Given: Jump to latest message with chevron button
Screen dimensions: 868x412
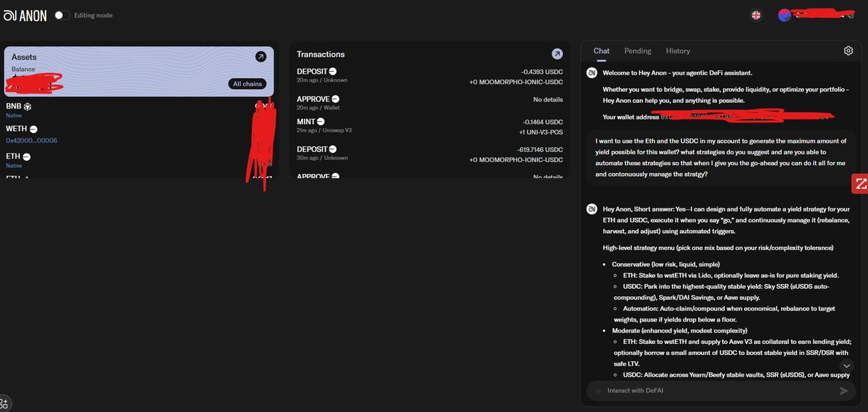Looking at the screenshot, I should tap(848, 366).
